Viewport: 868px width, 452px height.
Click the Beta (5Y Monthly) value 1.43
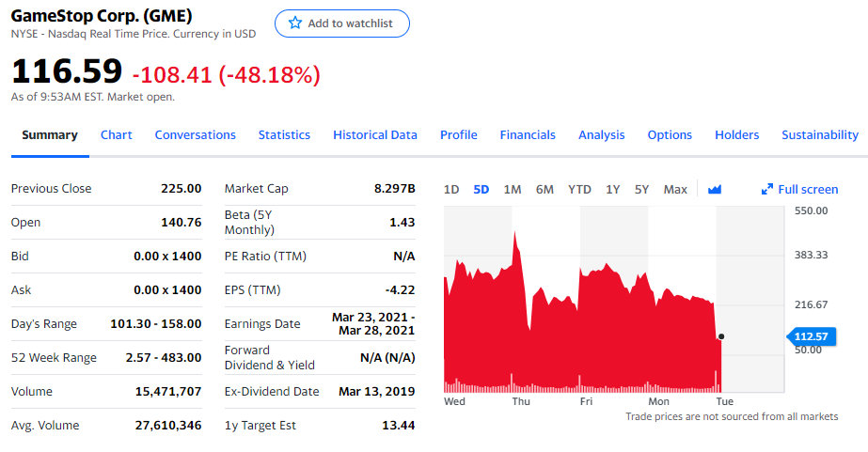coord(402,222)
